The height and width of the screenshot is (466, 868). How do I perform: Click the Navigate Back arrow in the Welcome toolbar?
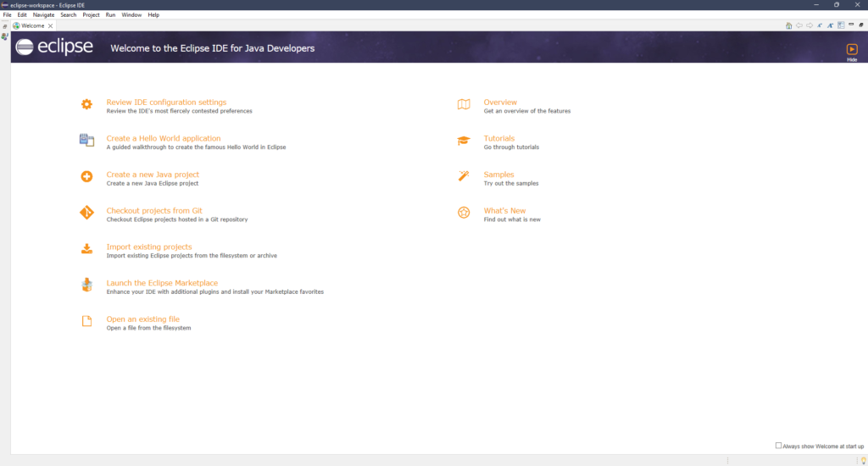pos(799,25)
